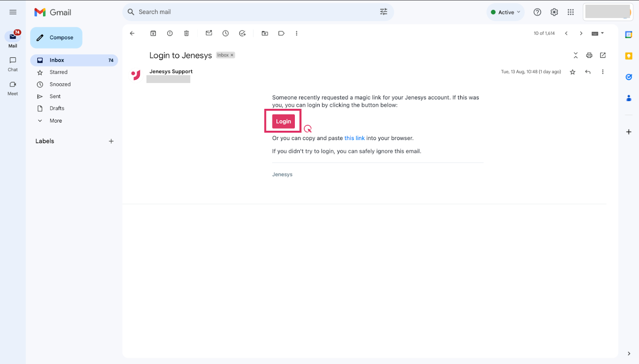
Task: Click the red Login button
Action: click(x=283, y=121)
